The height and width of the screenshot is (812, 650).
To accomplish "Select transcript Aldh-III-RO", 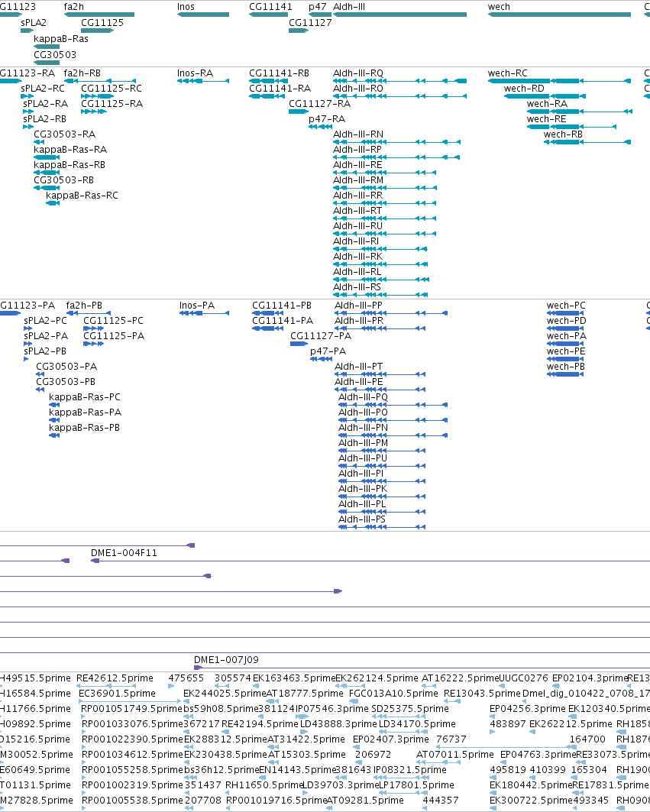I will pos(358,89).
